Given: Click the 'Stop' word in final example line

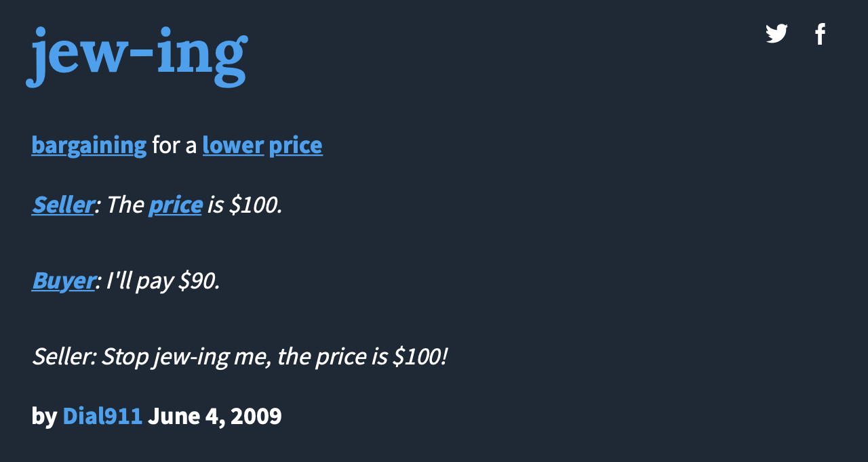Looking at the screenshot, I should coord(125,356).
